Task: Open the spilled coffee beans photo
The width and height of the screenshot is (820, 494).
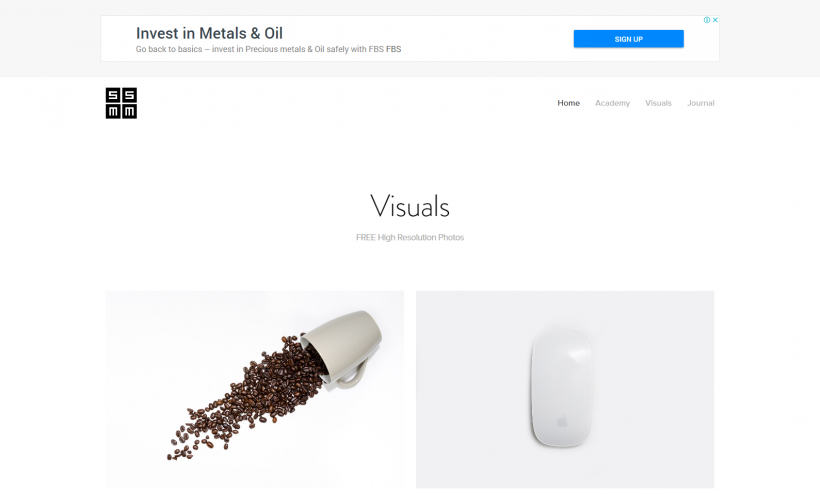Action: pyautogui.click(x=255, y=389)
